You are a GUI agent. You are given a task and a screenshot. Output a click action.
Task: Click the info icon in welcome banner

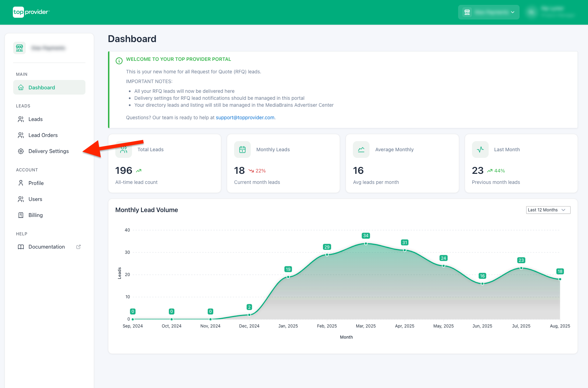pos(119,61)
